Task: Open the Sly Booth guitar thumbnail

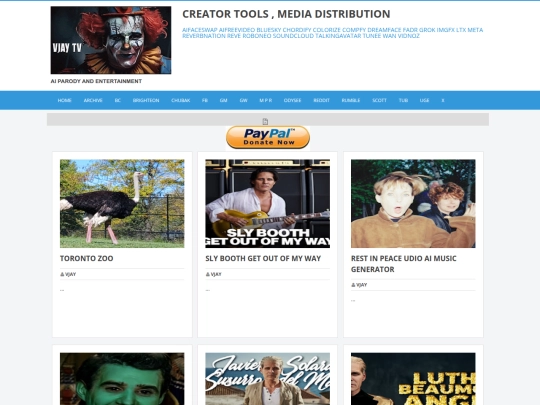Action: click(268, 204)
